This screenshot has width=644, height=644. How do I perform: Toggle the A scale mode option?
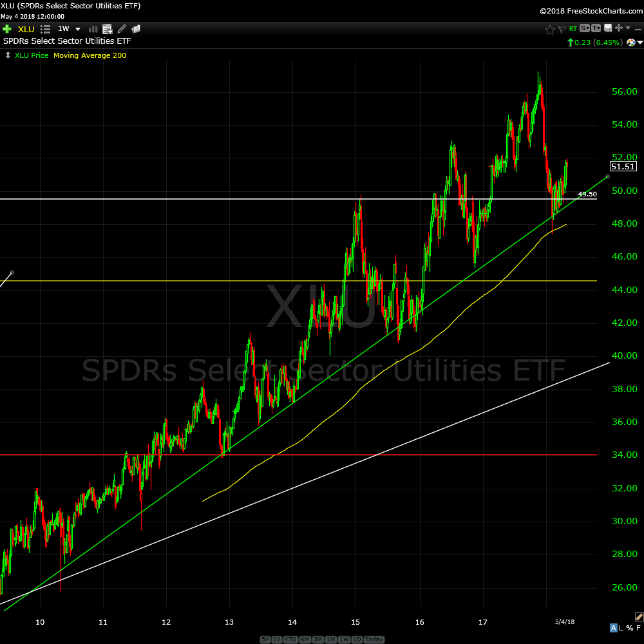(x=614, y=628)
